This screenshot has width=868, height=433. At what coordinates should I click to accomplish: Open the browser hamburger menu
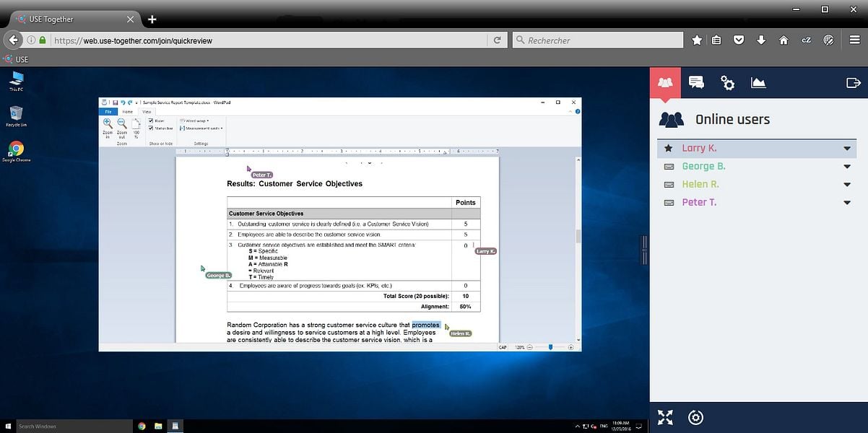point(854,40)
